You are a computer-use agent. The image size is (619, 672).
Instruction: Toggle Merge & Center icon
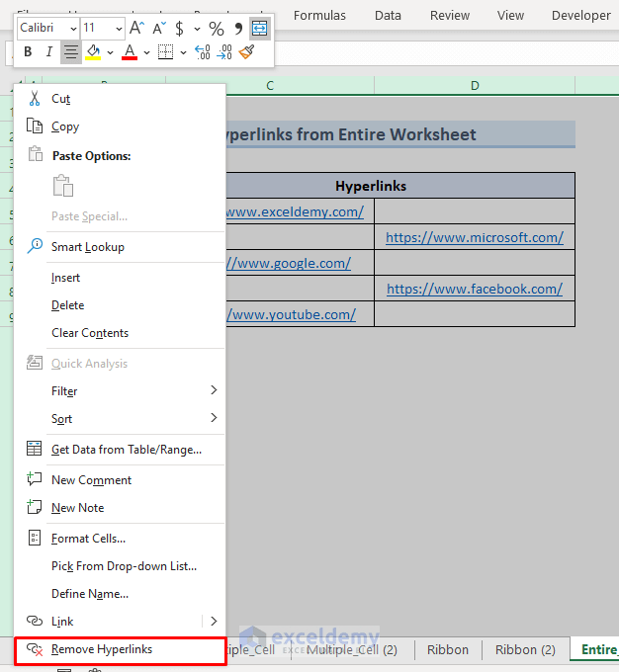tap(259, 29)
